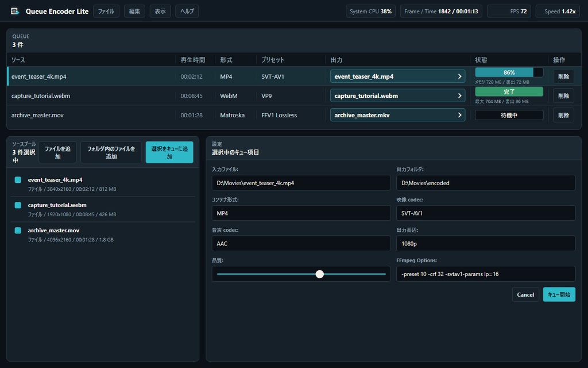Click the 状態 column header

pyautogui.click(x=481, y=60)
